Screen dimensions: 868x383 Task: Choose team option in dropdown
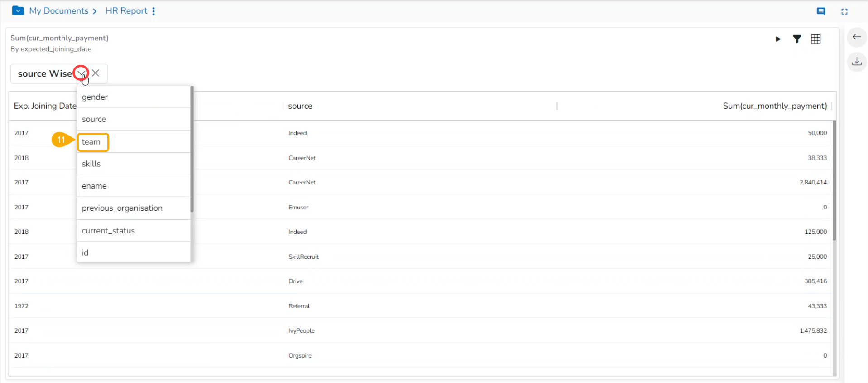point(91,142)
